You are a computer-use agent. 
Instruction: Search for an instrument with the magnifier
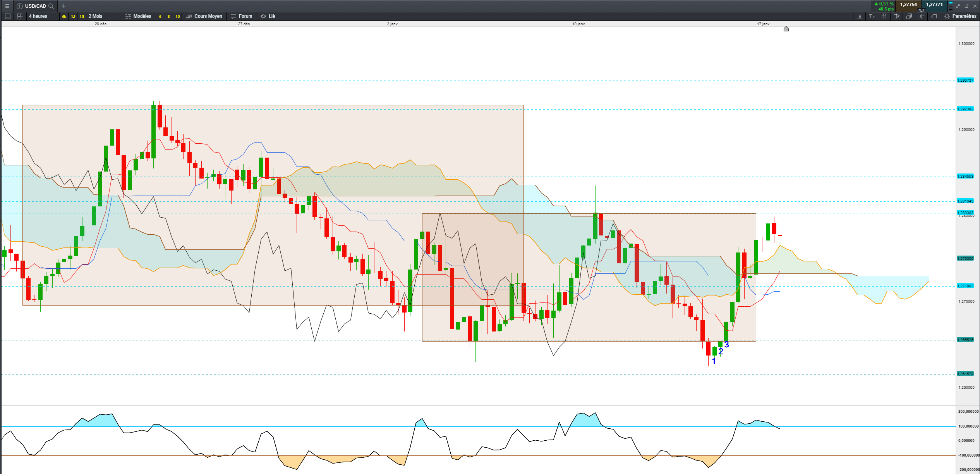click(51, 6)
